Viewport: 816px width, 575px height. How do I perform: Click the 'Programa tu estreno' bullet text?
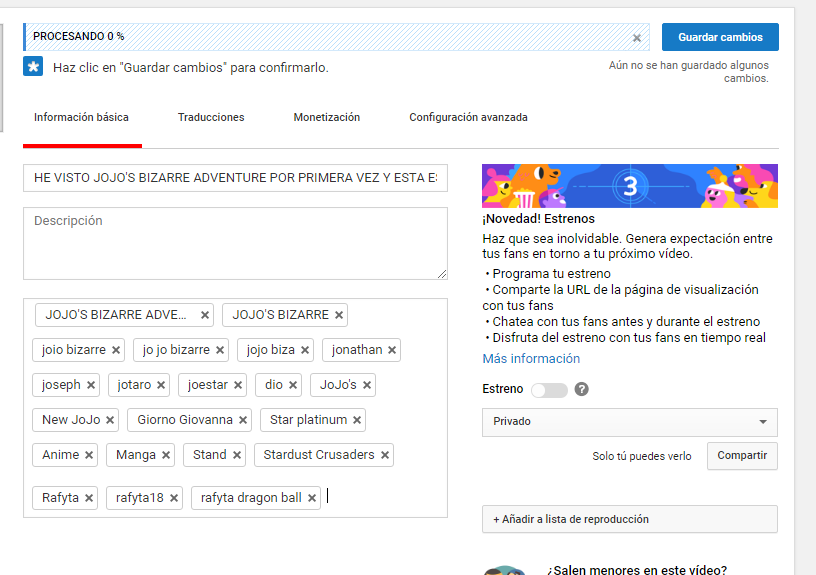point(552,274)
